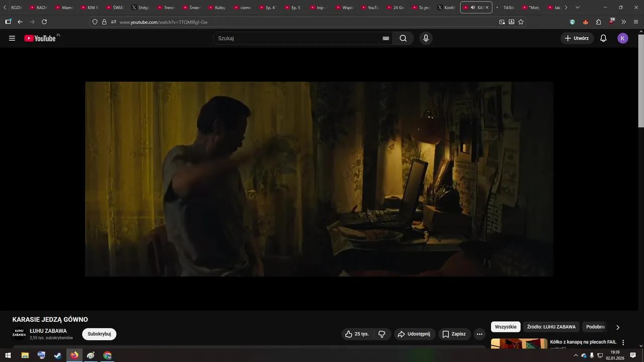This screenshot has height=362, width=644.
Task: Switch to the Trenin tab
Action: coord(167,8)
